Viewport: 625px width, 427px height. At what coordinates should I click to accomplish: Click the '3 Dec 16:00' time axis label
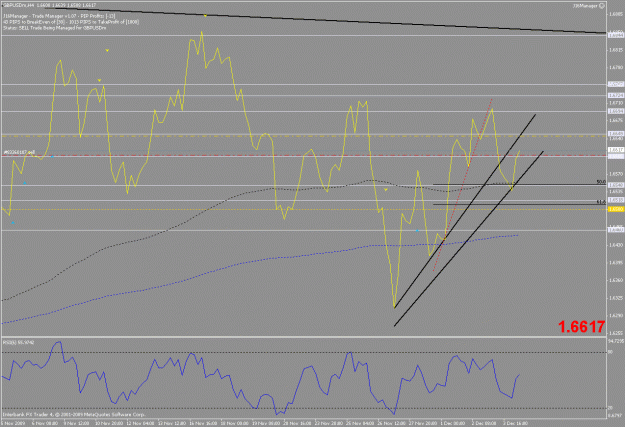click(x=515, y=423)
